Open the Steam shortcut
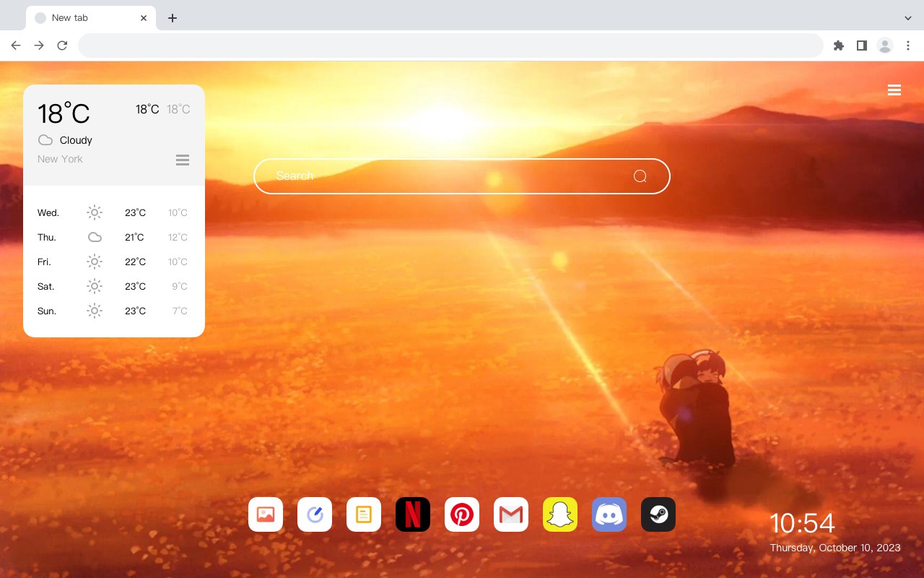Image resolution: width=924 pixels, height=578 pixels. point(658,514)
